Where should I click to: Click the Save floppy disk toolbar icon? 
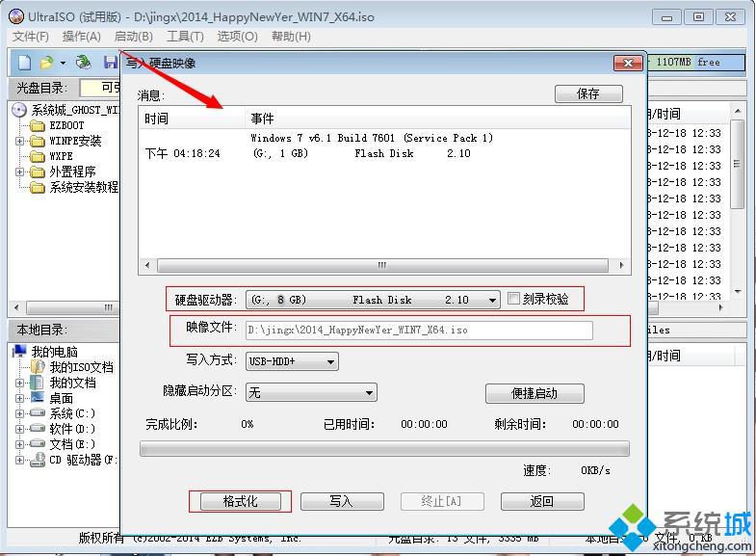(111, 63)
